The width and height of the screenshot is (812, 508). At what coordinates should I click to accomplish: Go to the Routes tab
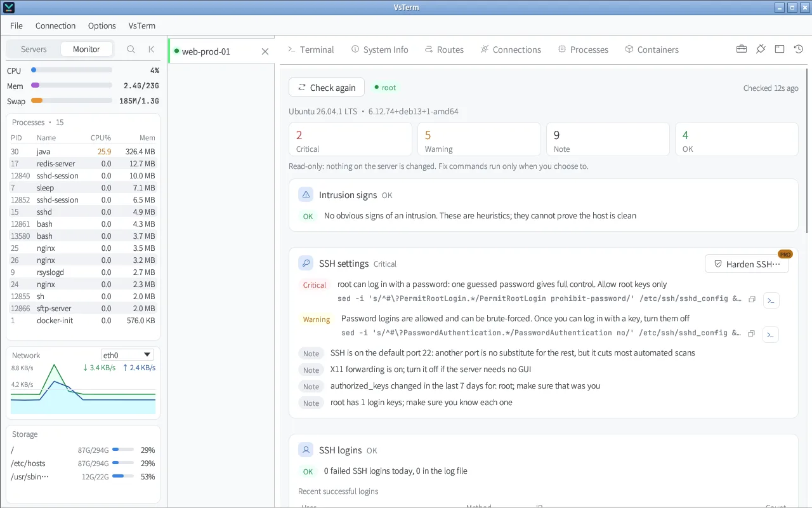[444, 50]
